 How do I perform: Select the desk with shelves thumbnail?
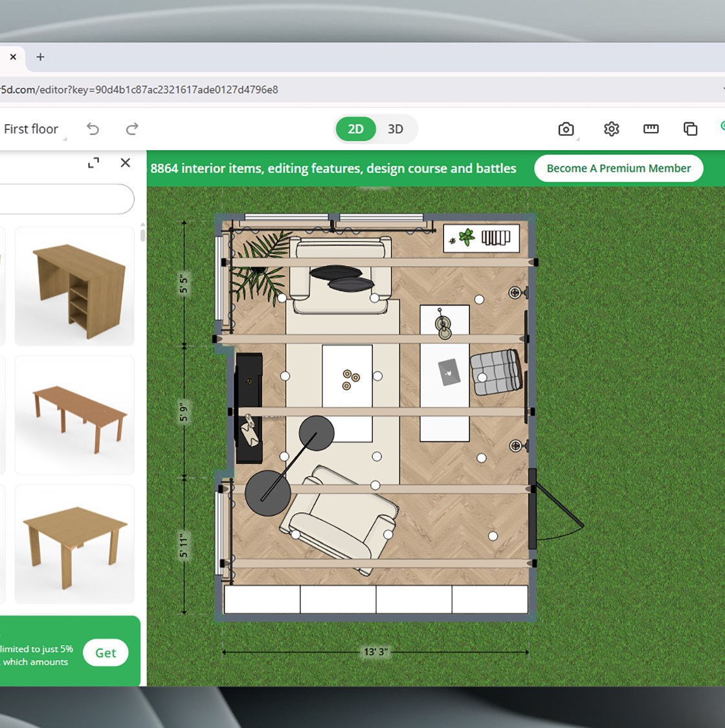pos(75,287)
